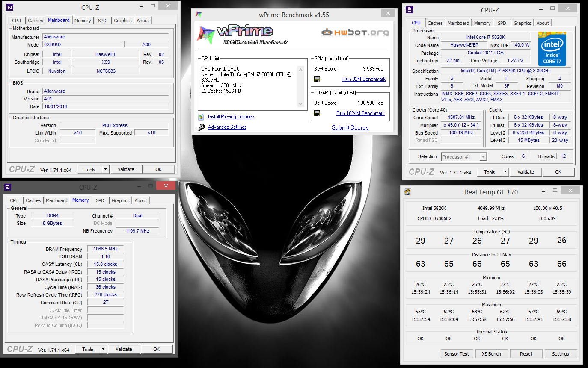
Task: Select CPU tab in CPU-Z Memory window
Action: click(x=15, y=200)
